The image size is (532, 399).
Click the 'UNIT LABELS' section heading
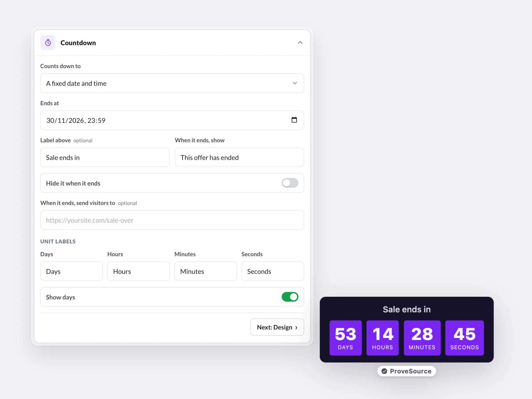click(58, 241)
